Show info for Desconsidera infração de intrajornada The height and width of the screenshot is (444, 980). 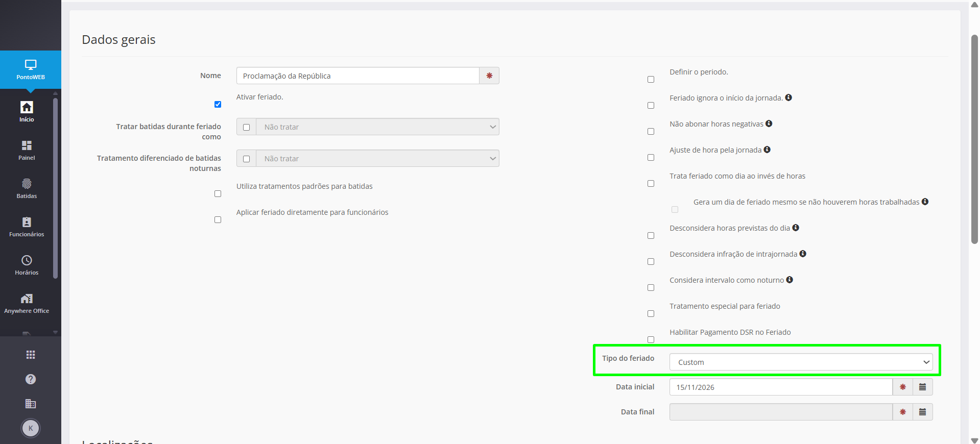tap(803, 254)
